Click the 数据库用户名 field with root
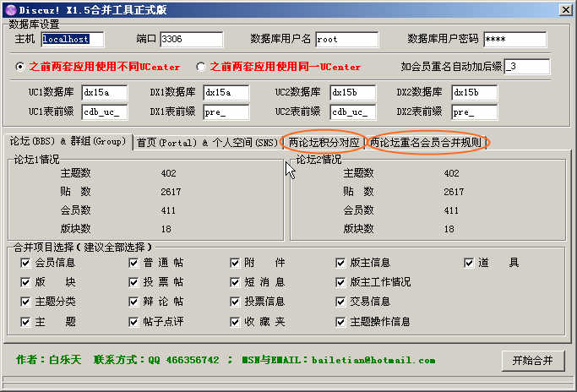The width and height of the screenshot is (577, 392). [x=347, y=39]
